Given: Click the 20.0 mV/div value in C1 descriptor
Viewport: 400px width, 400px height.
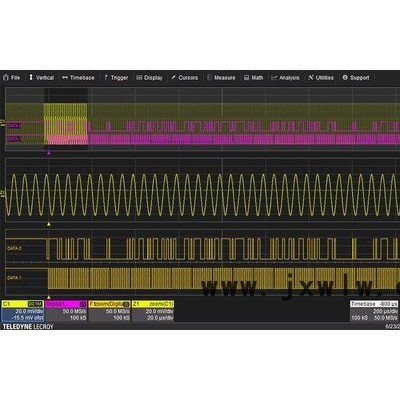Looking at the screenshot, I should (x=29, y=311).
